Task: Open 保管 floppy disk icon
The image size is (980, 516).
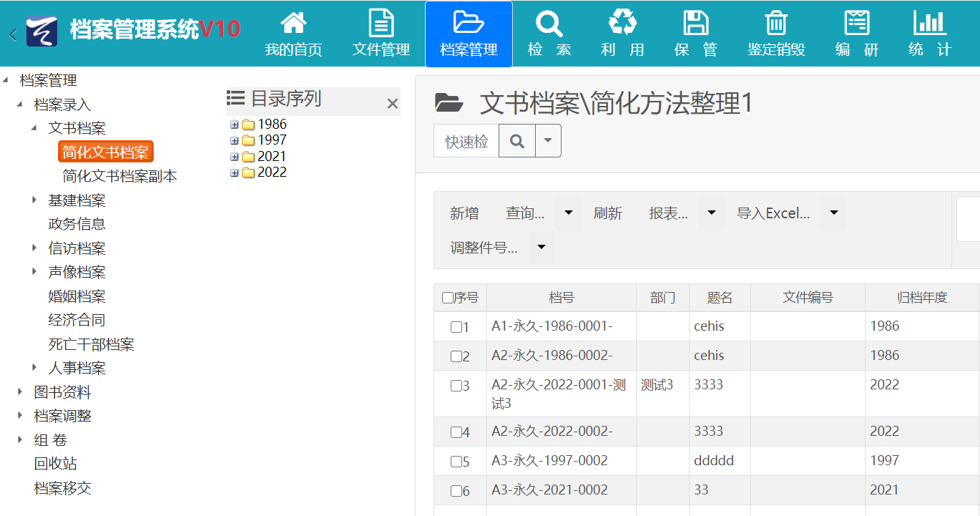Action: pos(695,24)
